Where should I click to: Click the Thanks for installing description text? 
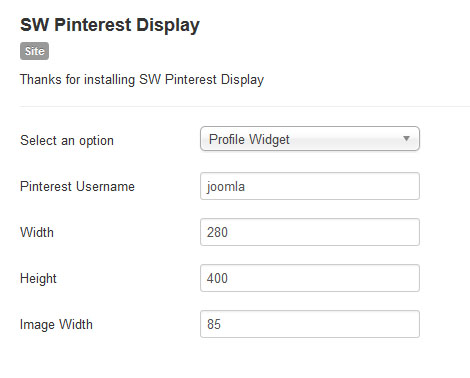(x=142, y=80)
